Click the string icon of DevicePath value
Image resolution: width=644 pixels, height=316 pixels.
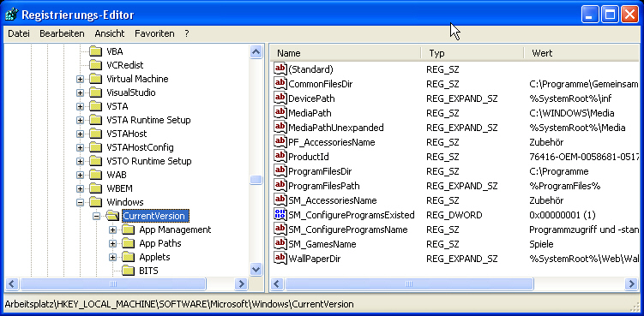coord(280,98)
